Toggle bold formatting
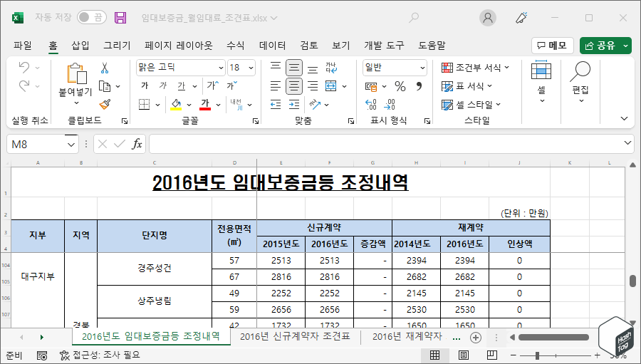The width and height of the screenshot is (641, 364). (x=145, y=86)
